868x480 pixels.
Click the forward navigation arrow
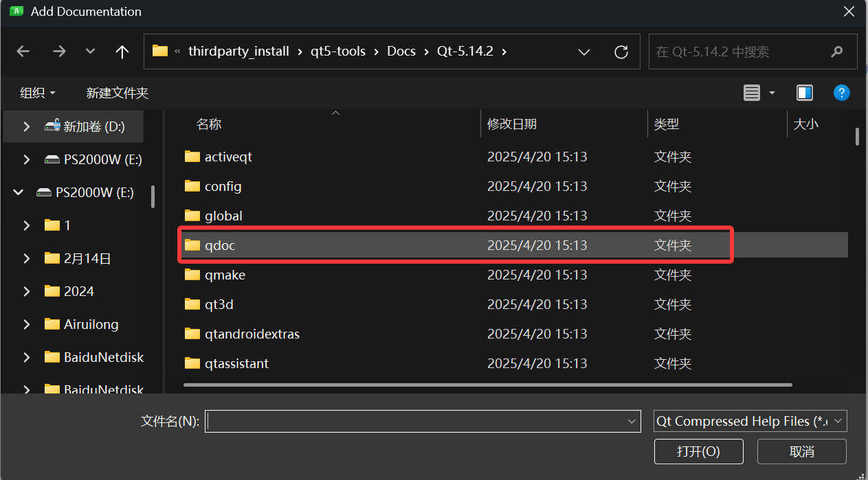[59, 52]
